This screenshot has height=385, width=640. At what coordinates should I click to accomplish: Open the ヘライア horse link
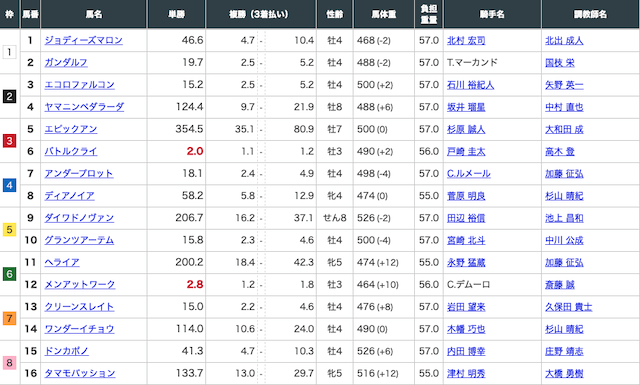coord(62,262)
